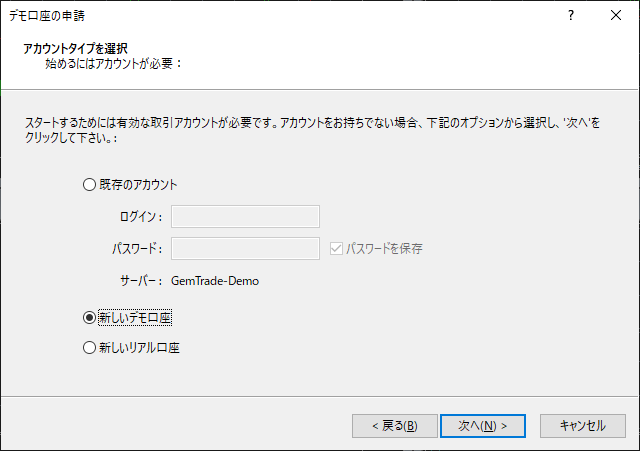
Task: Click the 始めるにはアカウントが必要 subtitle
Action: (x=113, y=64)
